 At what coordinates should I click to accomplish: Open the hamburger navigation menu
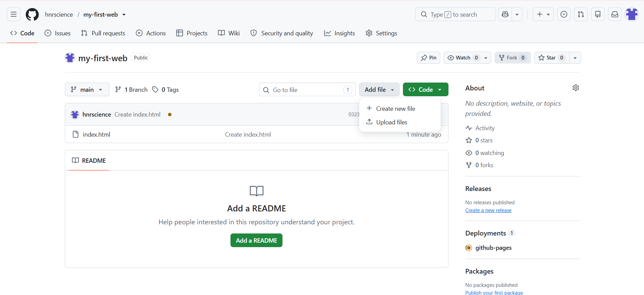point(14,14)
